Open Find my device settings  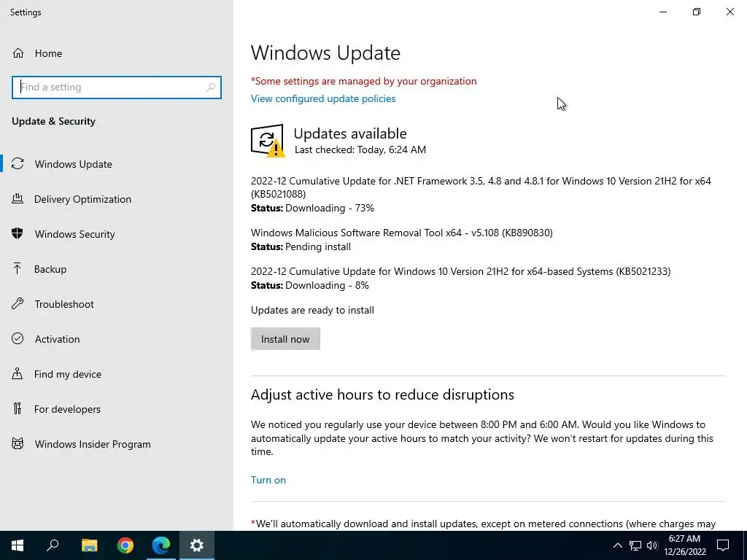click(117, 374)
